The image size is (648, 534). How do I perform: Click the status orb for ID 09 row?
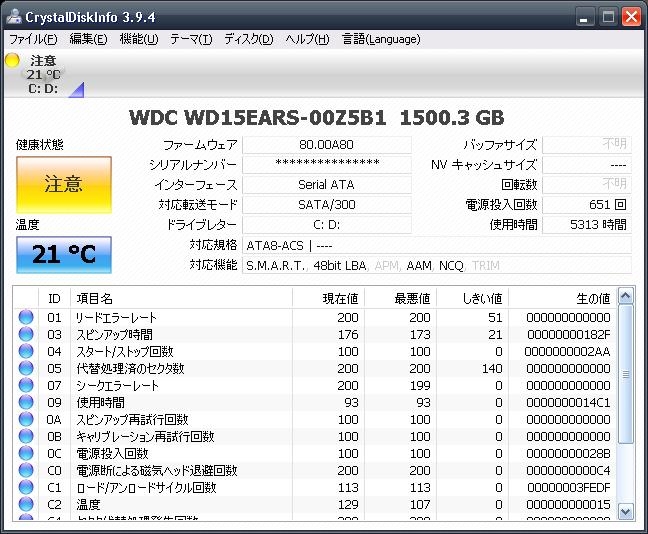[x=27, y=402]
